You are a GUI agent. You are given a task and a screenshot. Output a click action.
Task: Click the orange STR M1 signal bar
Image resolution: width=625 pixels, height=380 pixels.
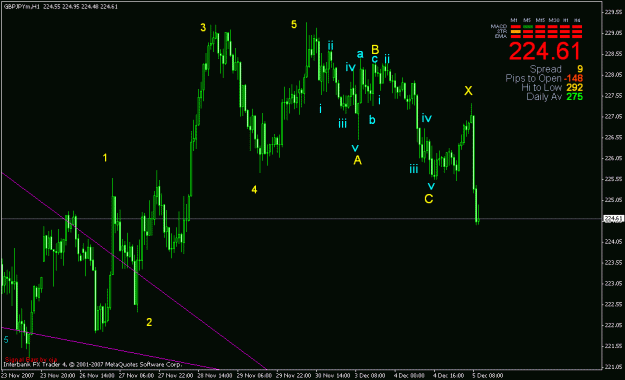515,31
